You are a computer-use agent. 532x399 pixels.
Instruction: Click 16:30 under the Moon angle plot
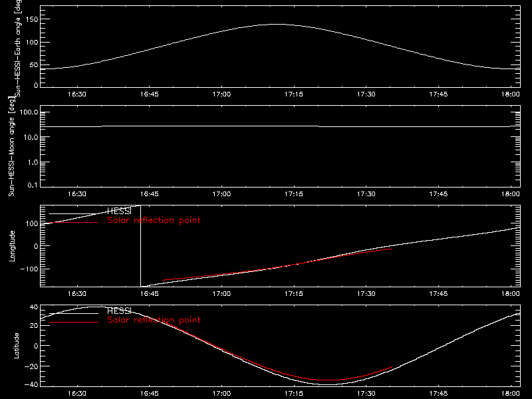[x=77, y=194]
